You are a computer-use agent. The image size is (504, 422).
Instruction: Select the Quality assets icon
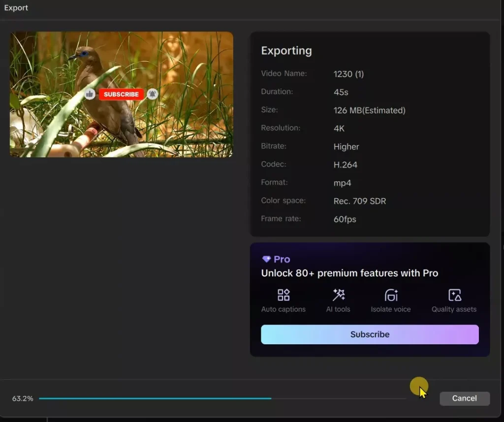click(x=453, y=296)
